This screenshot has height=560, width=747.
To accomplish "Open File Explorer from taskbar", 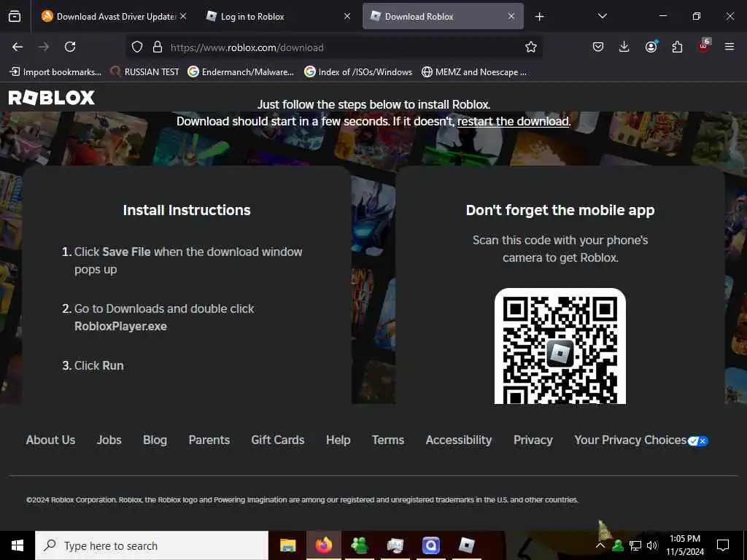I will 287,545.
